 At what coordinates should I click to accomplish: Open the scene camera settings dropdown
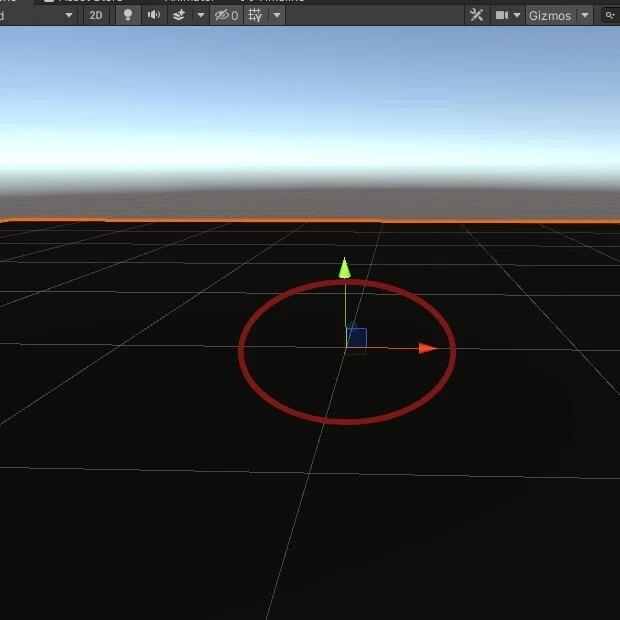[x=517, y=15]
